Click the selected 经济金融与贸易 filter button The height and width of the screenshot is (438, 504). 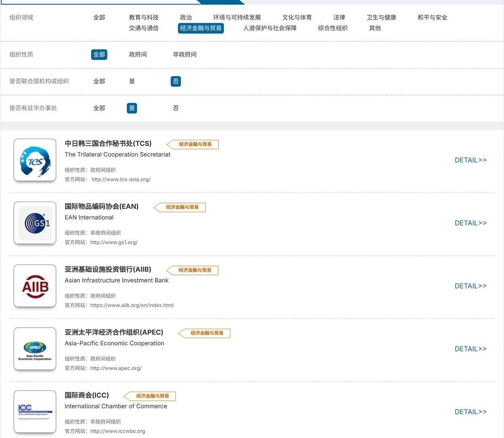point(201,28)
